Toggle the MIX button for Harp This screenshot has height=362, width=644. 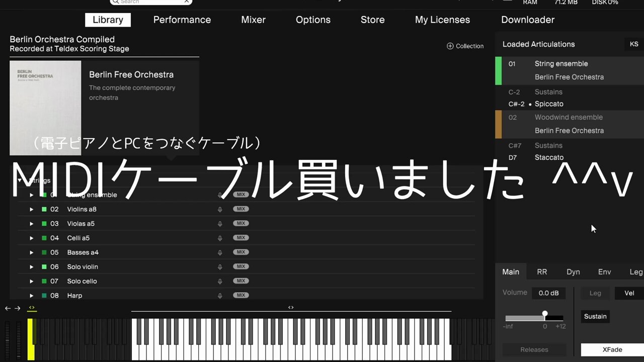point(241,295)
